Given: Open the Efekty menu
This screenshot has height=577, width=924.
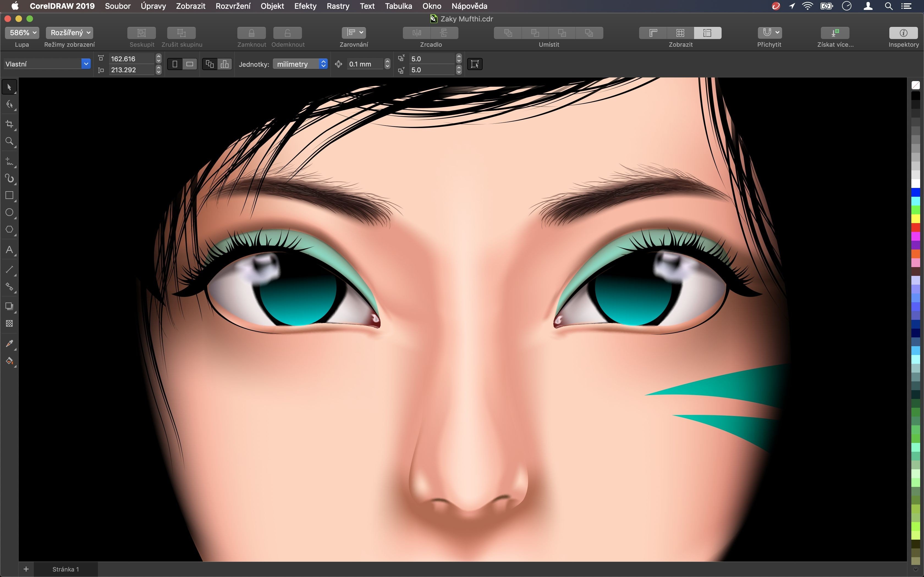Looking at the screenshot, I should tap(305, 6).
